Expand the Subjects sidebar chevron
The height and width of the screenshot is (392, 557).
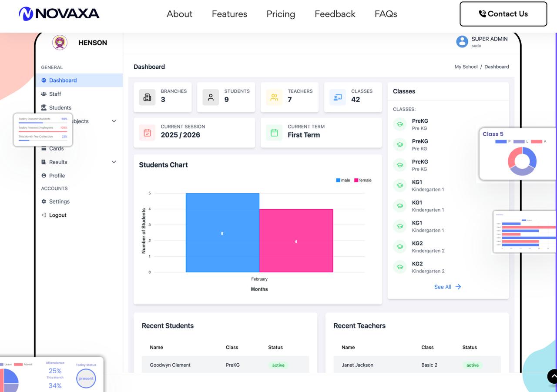114,121
